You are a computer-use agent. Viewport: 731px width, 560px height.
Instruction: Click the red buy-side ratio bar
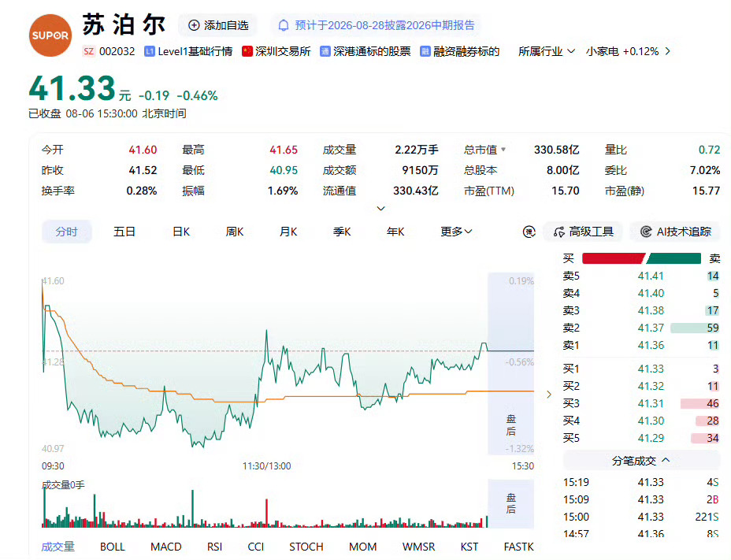614,258
